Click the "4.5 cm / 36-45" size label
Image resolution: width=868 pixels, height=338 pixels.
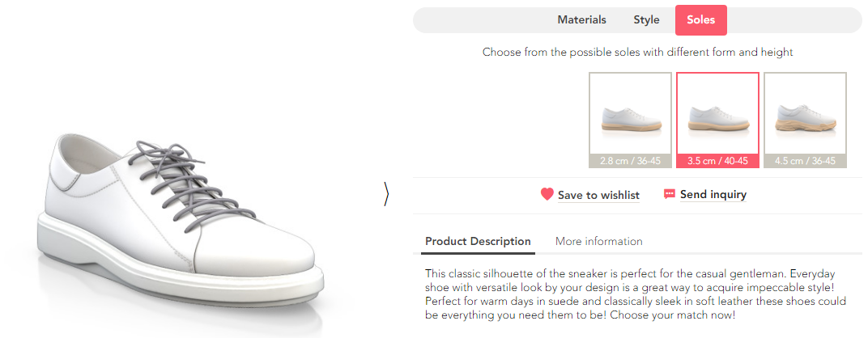click(805, 160)
